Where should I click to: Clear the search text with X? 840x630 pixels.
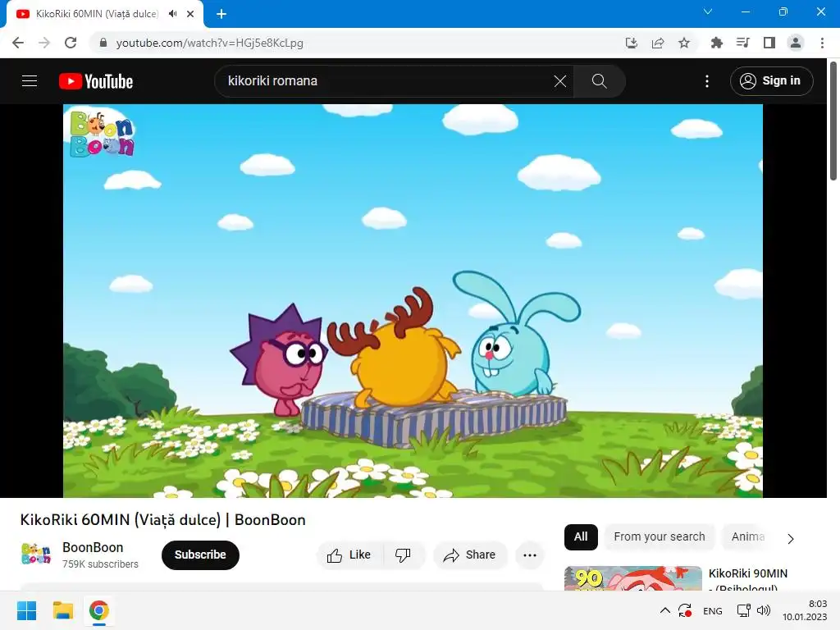(559, 81)
